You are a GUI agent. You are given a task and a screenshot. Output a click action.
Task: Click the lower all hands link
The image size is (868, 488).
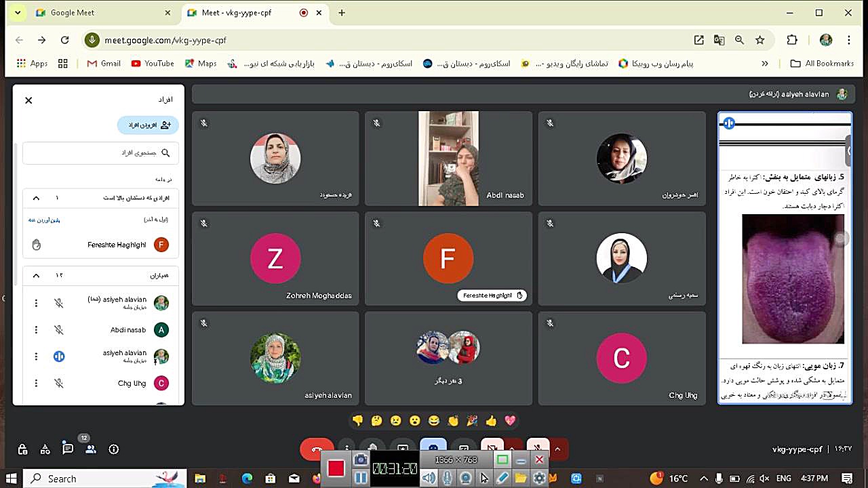click(x=44, y=220)
